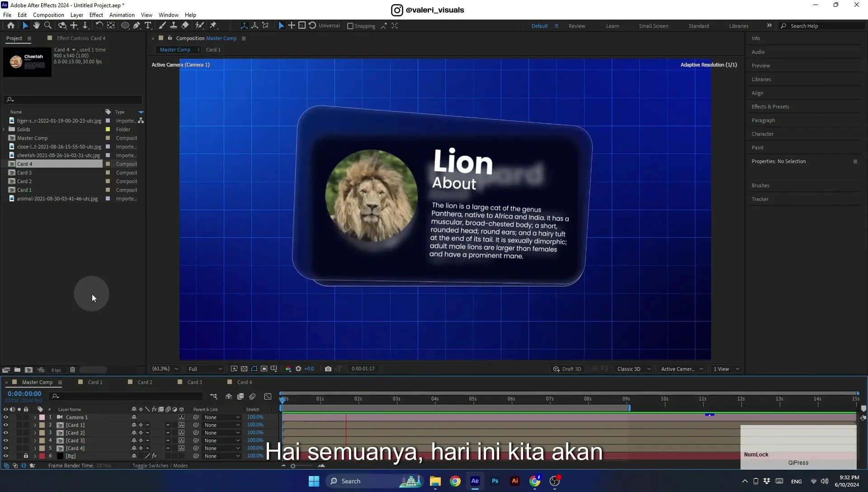Select the Type tool
The width and height of the screenshot is (868, 492).
(x=148, y=26)
